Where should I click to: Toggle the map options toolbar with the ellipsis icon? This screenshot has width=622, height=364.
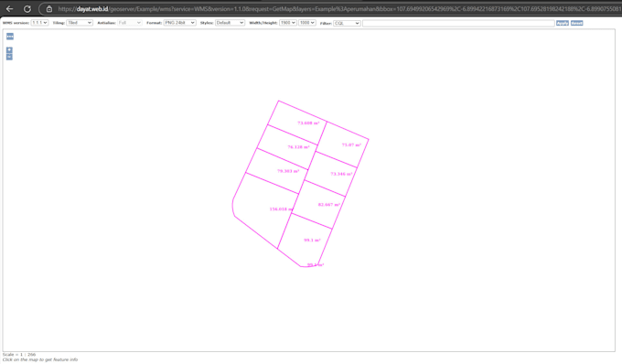(10, 37)
